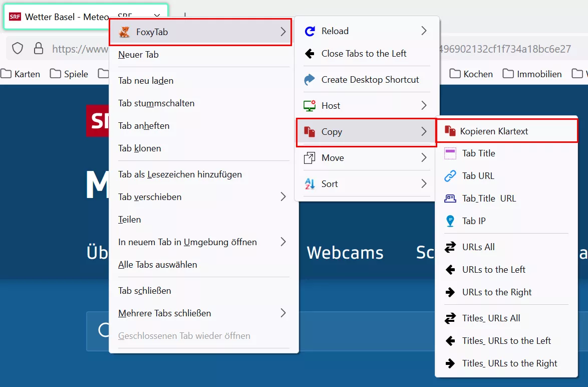588x387 pixels.
Task: Click the tracking protection shield icon
Action: 18,49
